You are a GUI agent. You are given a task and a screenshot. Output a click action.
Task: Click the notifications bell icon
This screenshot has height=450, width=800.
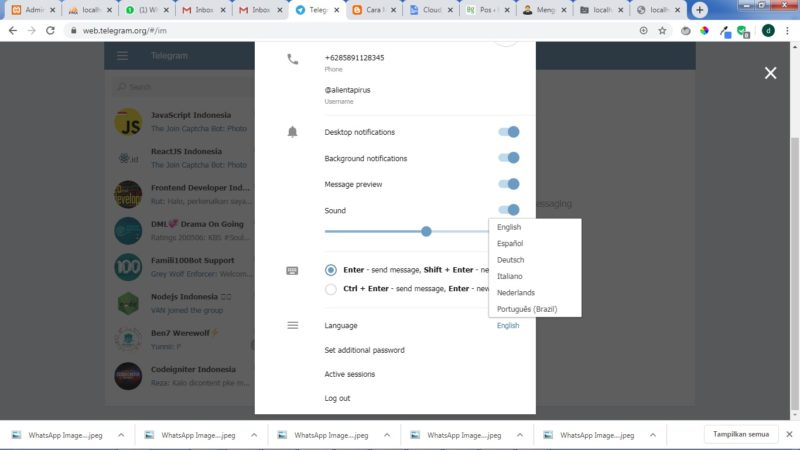(x=292, y=132)
